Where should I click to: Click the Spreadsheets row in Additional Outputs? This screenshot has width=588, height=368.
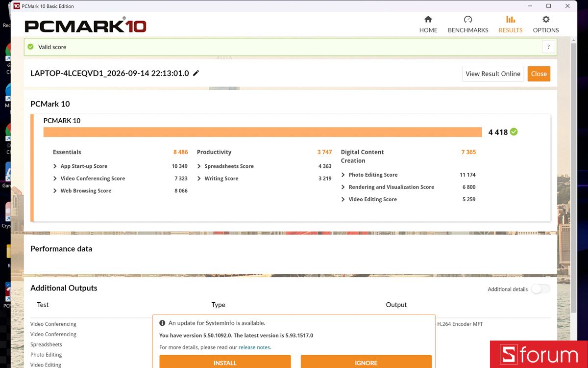coord(46,344)
